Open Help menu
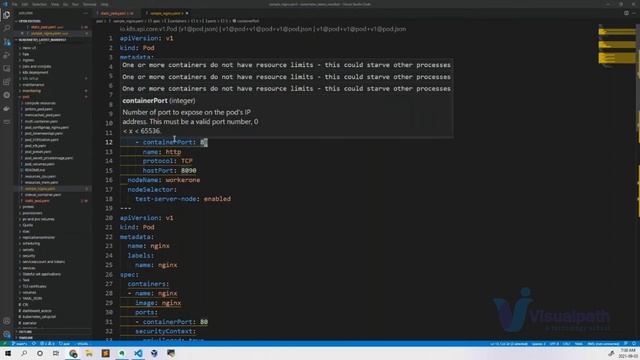 [x=104, y=4]
